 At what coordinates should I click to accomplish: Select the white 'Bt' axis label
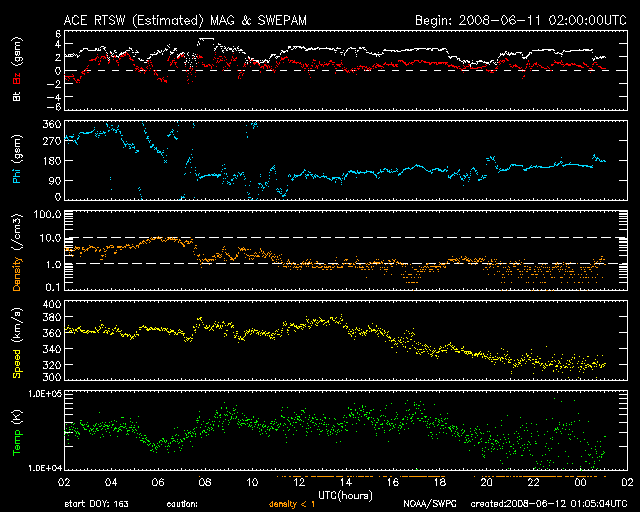click(17, 96)
